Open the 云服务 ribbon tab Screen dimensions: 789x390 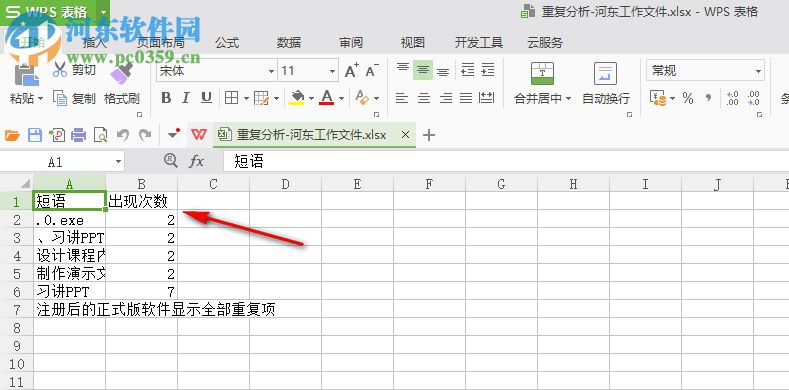tap(545, 43)
